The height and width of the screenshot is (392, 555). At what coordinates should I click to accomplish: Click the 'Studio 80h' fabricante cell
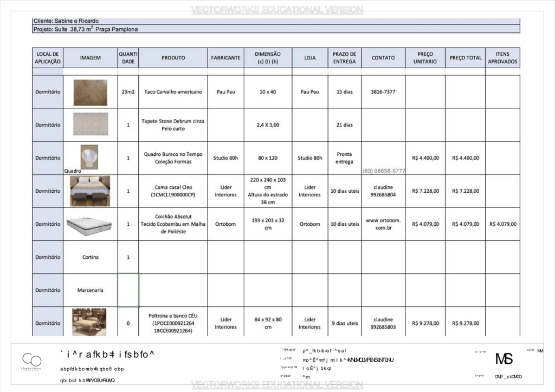click(226, 158)
